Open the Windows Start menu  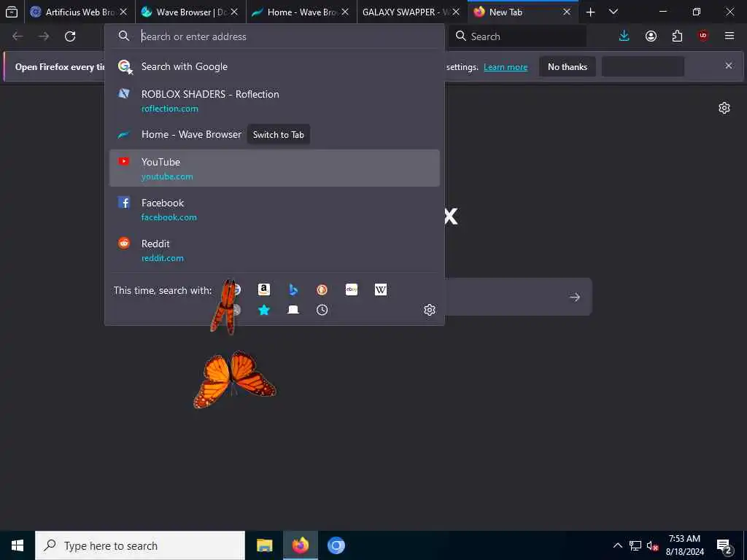18,545
